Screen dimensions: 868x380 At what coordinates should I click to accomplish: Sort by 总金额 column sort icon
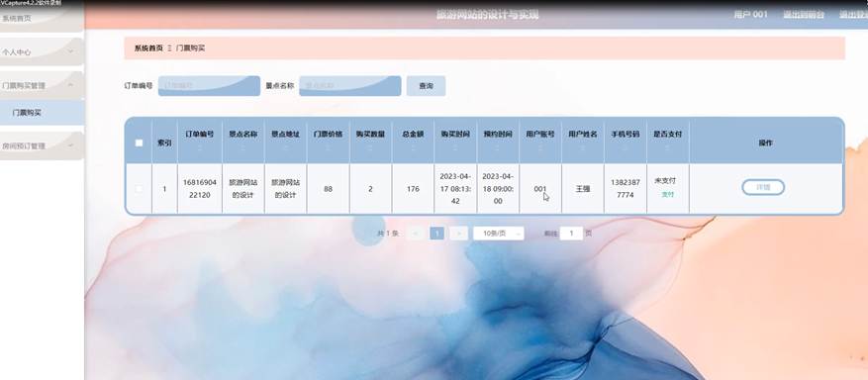(x=413, y=148)
